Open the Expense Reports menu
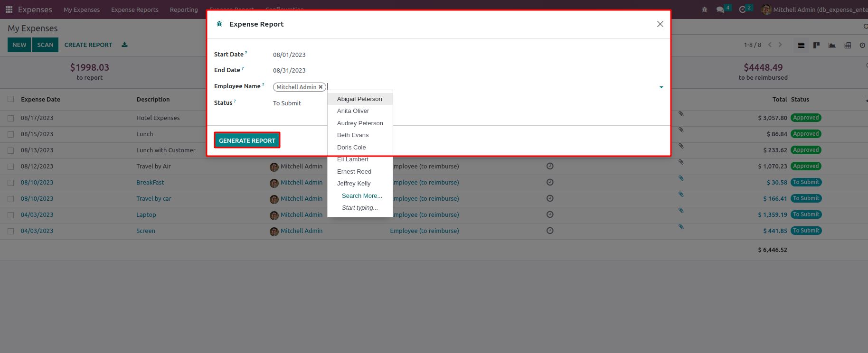The width and height of the screenshot is (868, 353). [135, 9]
